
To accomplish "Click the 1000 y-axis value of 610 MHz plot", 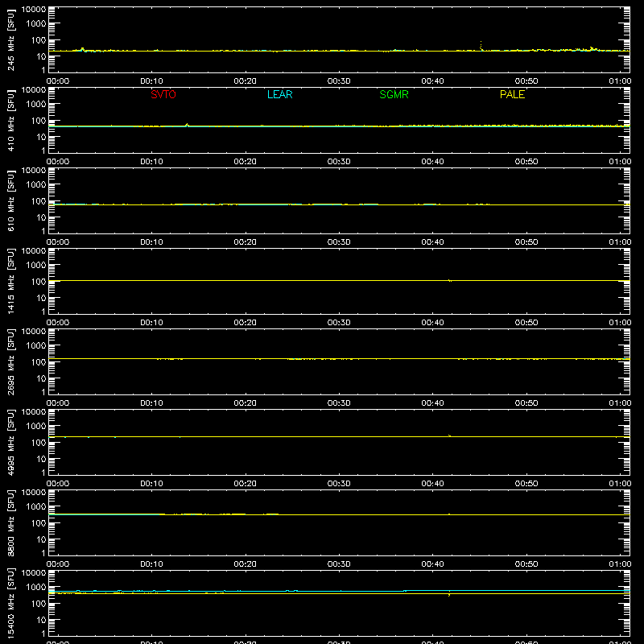I will pyautogui.click(x=36, y=184).
